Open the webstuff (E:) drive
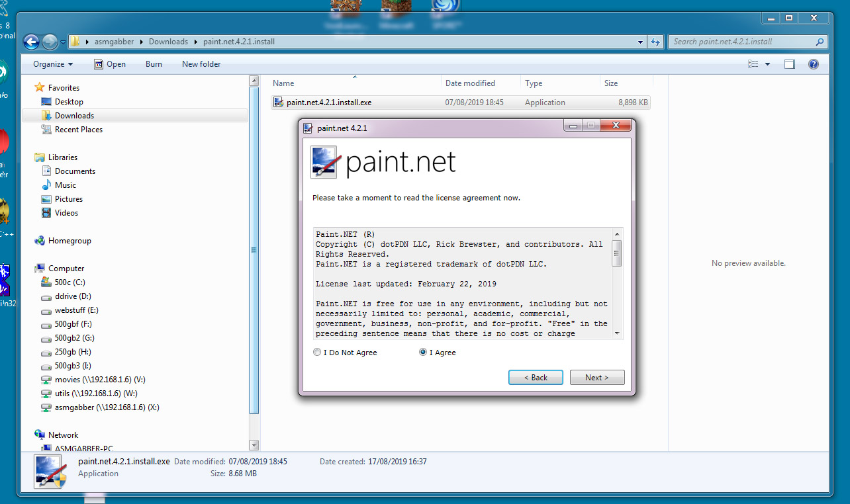This screenshot has height=504, width=850. (77, 310)
